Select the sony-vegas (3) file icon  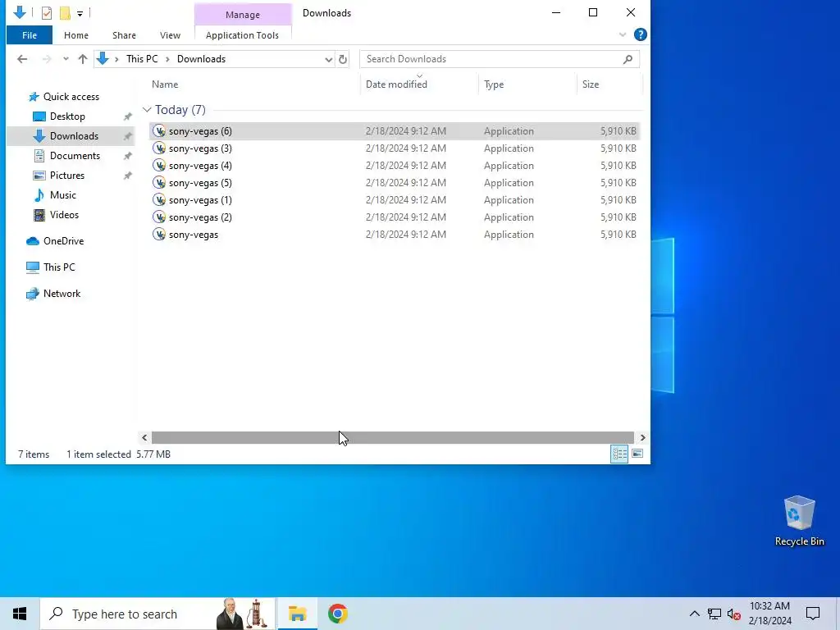click(159, 148)
